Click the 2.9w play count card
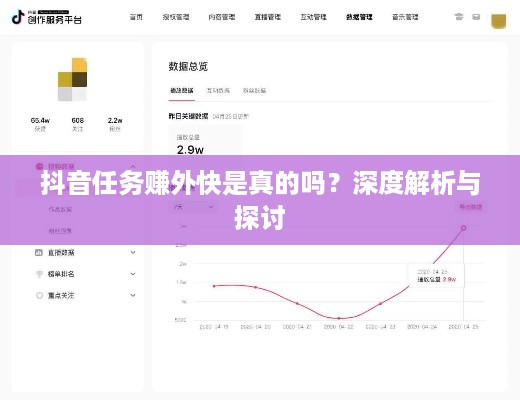Image resolution: width=520 pixels, height=400 pixels. point(205,141)
